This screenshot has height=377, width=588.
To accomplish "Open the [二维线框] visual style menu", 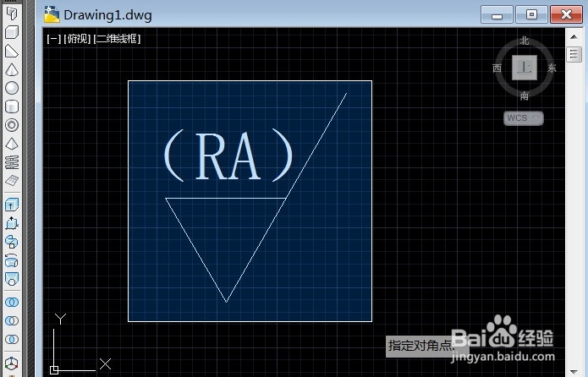I will pyautogui.click(x=117, y=39).
